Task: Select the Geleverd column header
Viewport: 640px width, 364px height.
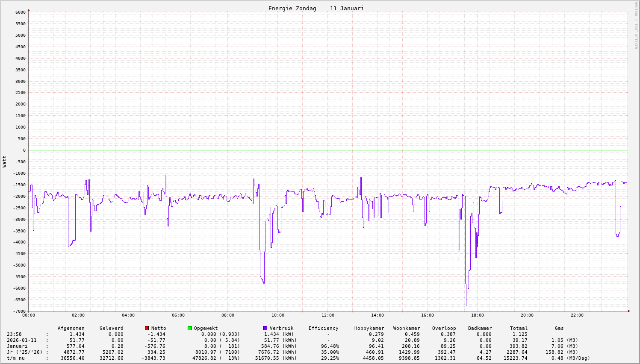Action: tap(111, 329)
